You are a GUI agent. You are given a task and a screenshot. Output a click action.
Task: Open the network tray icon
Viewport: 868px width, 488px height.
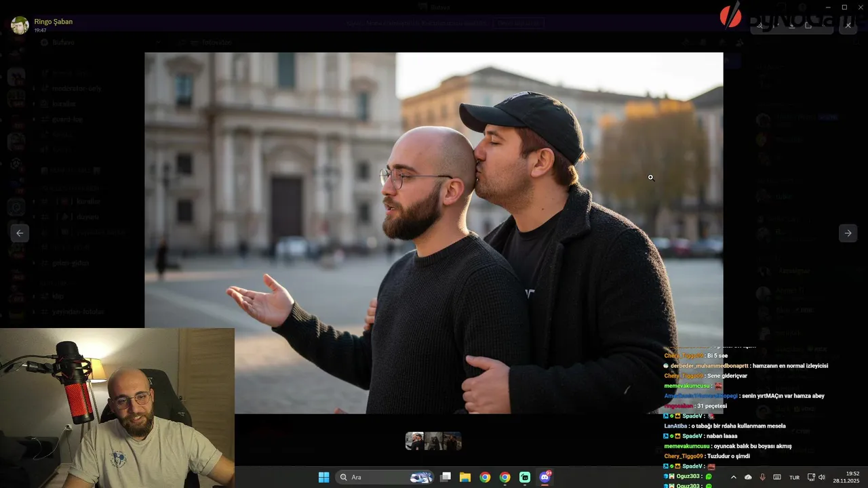(812, 477)
